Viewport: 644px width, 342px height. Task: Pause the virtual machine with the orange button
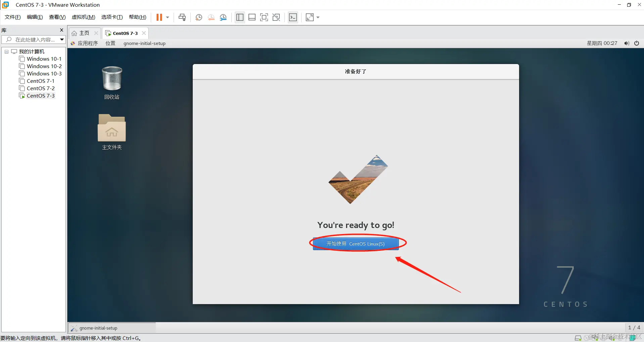159,17
